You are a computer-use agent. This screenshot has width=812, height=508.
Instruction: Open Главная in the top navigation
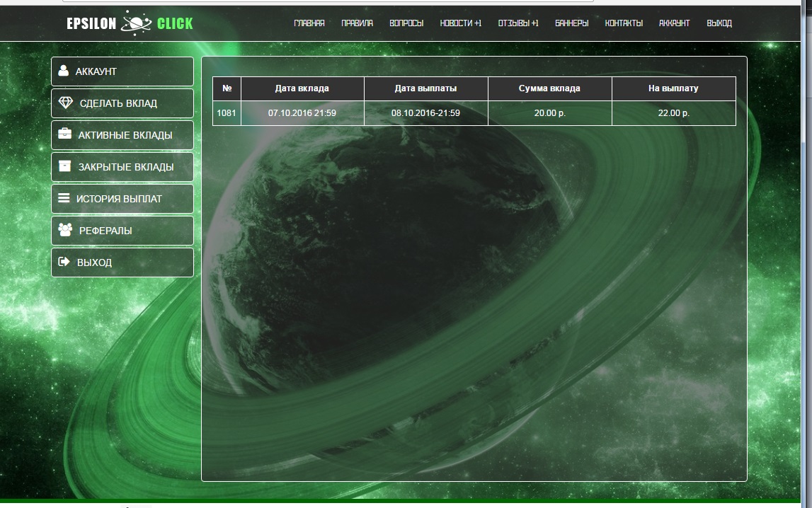coord(309,23)
